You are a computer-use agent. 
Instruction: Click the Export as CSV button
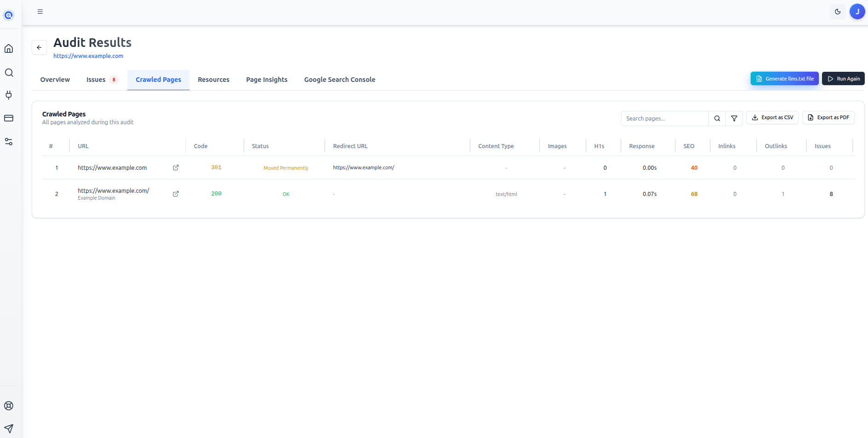pyautogui.click(x=772, y=118)
